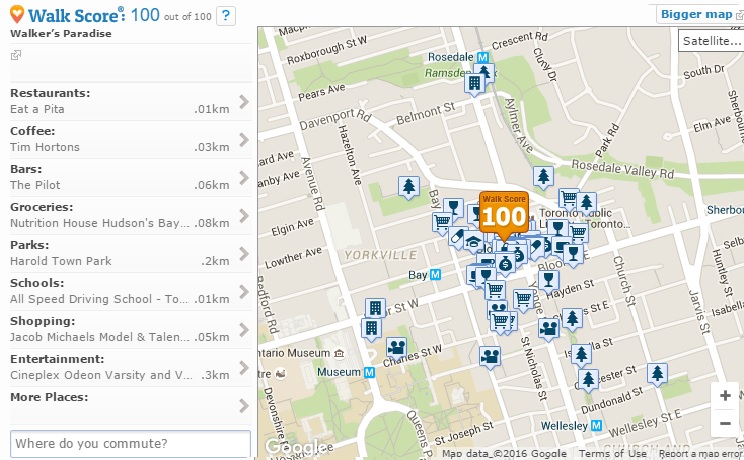The image size is (744, 460).
Task: Select the pill marker left of graduation cap
Action: pos(456,236)
